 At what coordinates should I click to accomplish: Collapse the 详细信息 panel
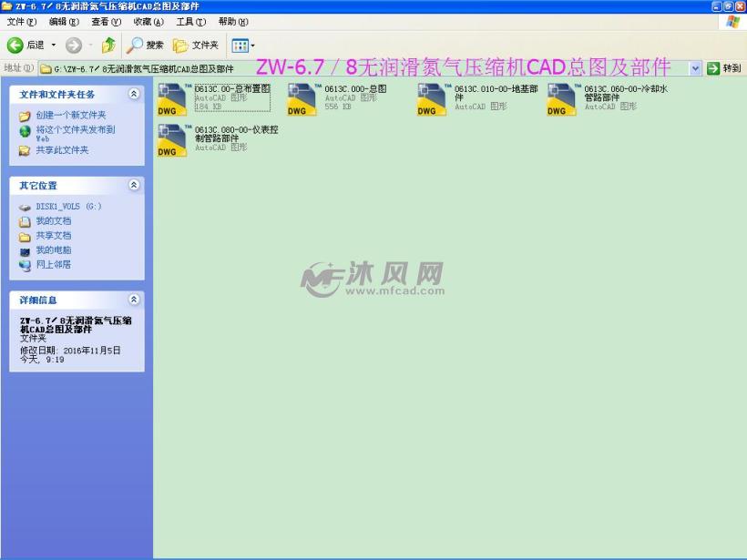134,299
